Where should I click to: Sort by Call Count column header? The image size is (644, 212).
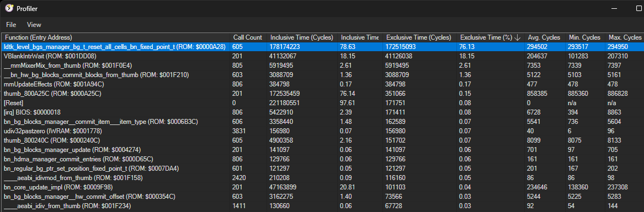pos(248,37)
